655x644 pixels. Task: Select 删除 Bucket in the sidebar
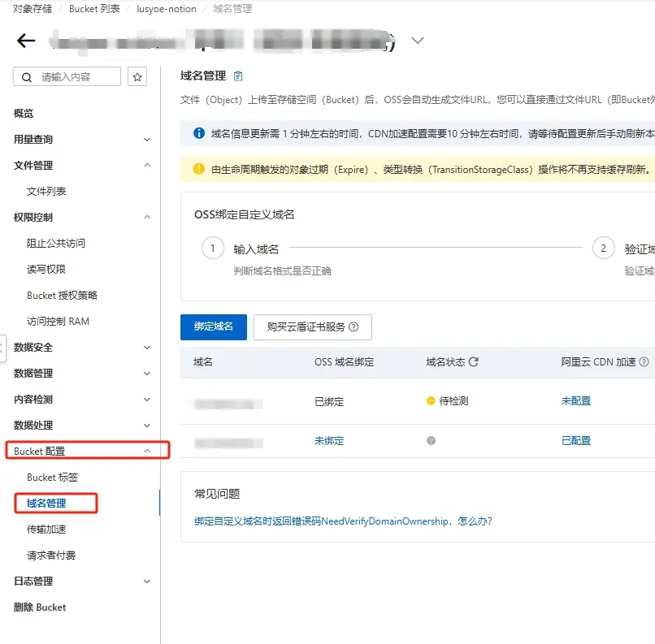[x=40, y=607]
